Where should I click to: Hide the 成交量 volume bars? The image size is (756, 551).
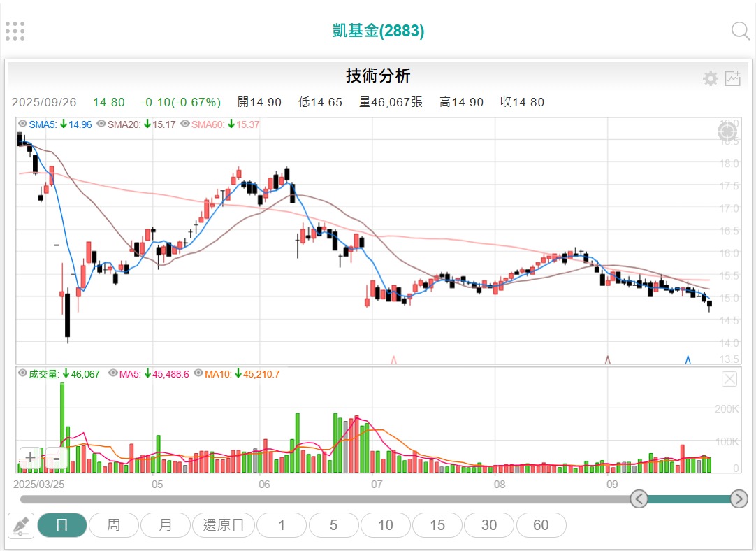[23, 374]
